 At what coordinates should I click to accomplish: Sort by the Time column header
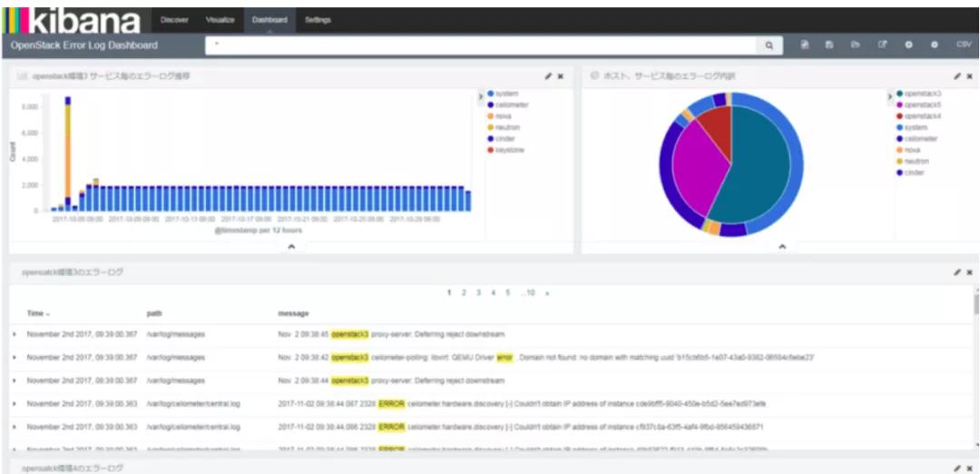coord(38,313)
